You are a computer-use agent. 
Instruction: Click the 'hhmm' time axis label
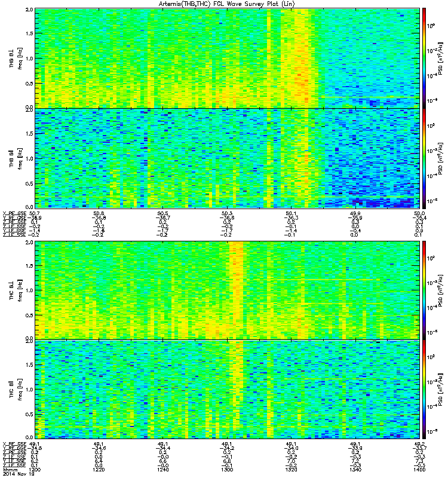click(10, 470)
